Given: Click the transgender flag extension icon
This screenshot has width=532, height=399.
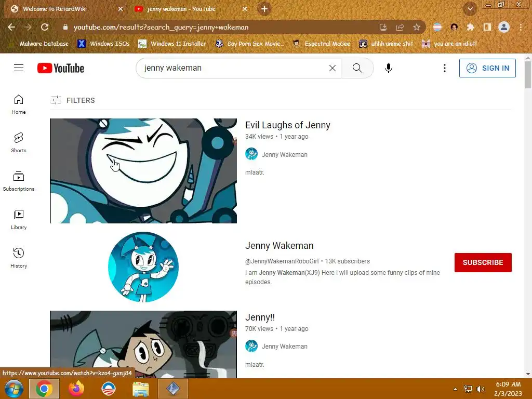Looking at the screenshot, I should click(x=437, y=27).
